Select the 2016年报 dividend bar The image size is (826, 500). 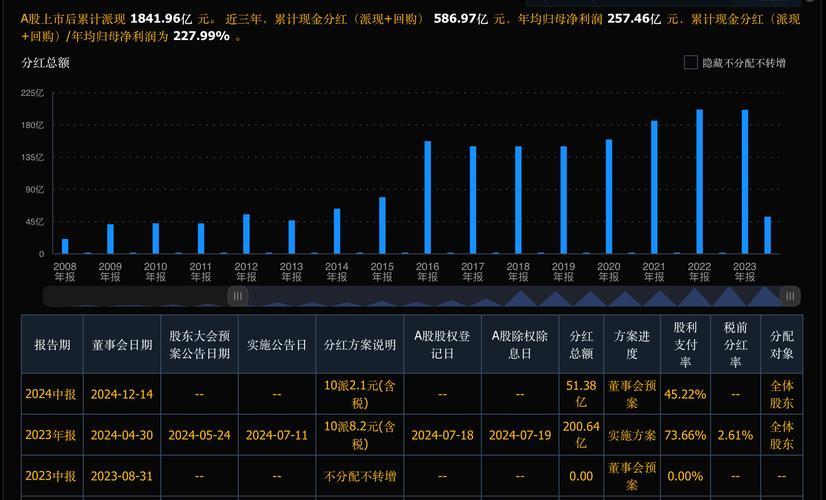(x=428, y=197)
